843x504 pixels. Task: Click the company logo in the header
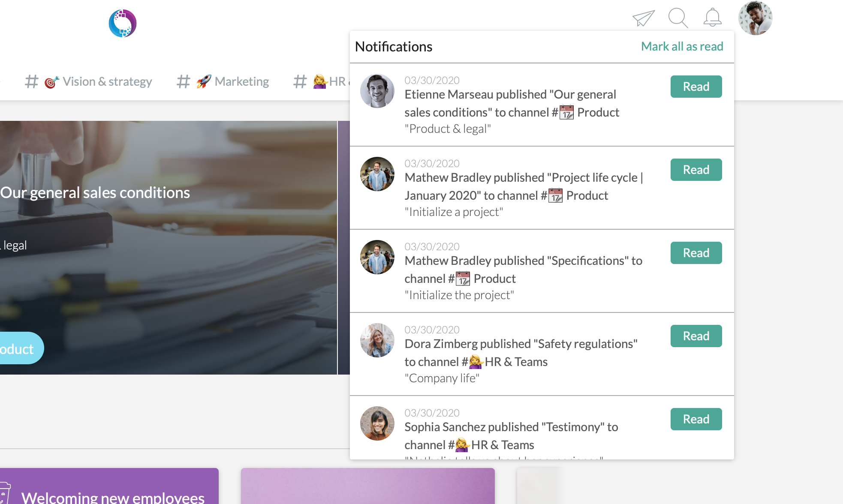click(122, 23)
